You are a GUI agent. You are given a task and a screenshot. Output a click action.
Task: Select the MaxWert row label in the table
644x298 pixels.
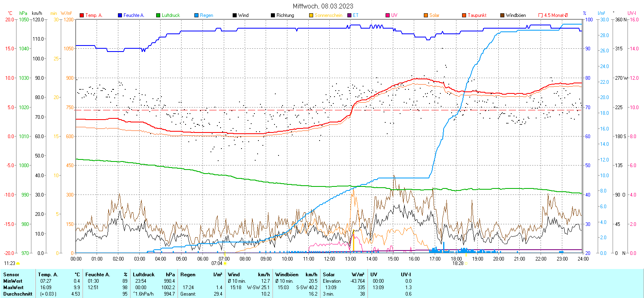pyautogui.click(x=13, y=288)
